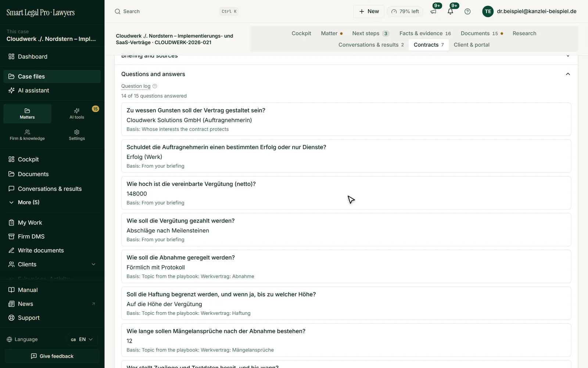Open the Documents tab

tap(482, 33)
